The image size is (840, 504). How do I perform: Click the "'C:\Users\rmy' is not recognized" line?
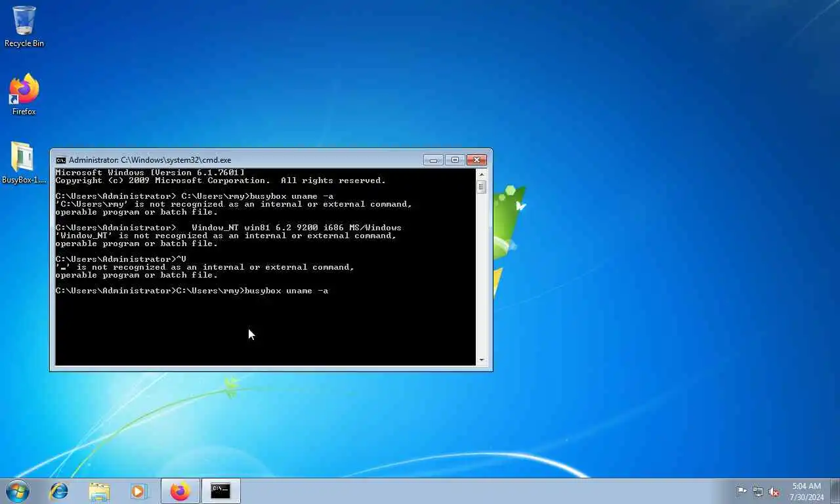pos(234,204)
